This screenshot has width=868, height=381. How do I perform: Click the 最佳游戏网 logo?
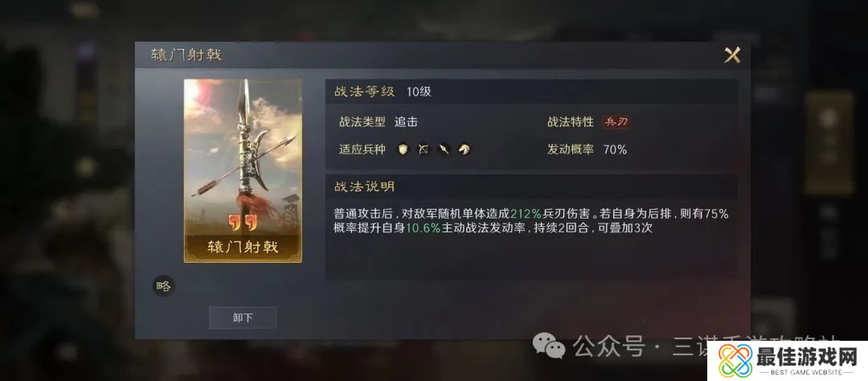[x=788, y=361]
